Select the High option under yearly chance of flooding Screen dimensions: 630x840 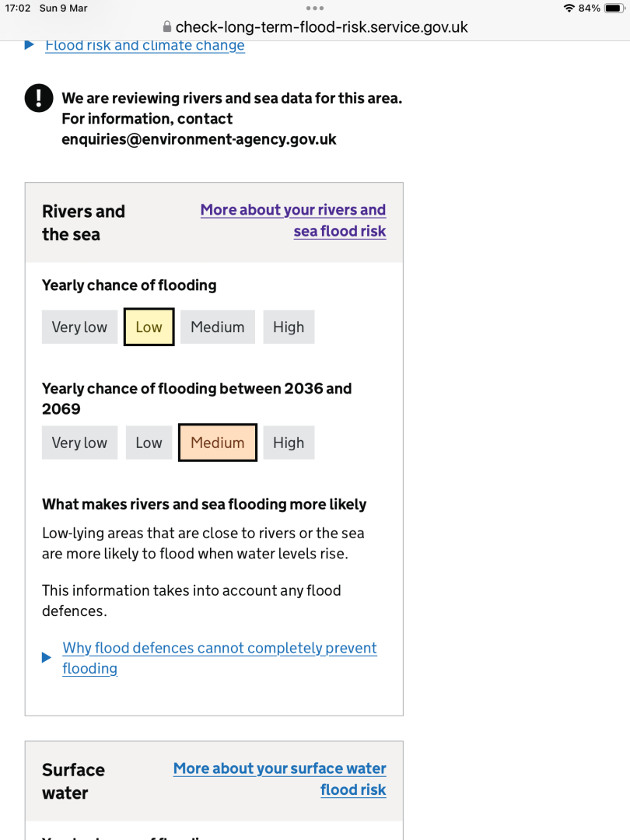click(x=289, y=327)
